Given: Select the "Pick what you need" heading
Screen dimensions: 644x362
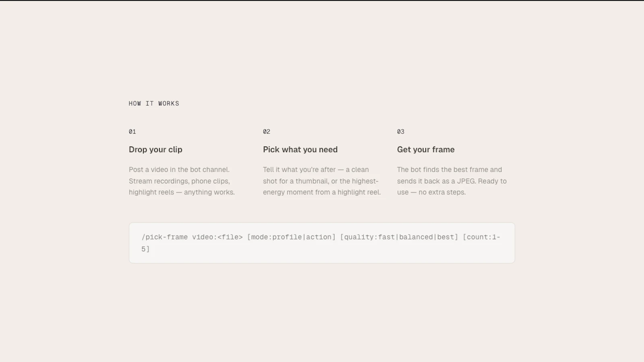Looking at the screenshot, I should [300, 150].
